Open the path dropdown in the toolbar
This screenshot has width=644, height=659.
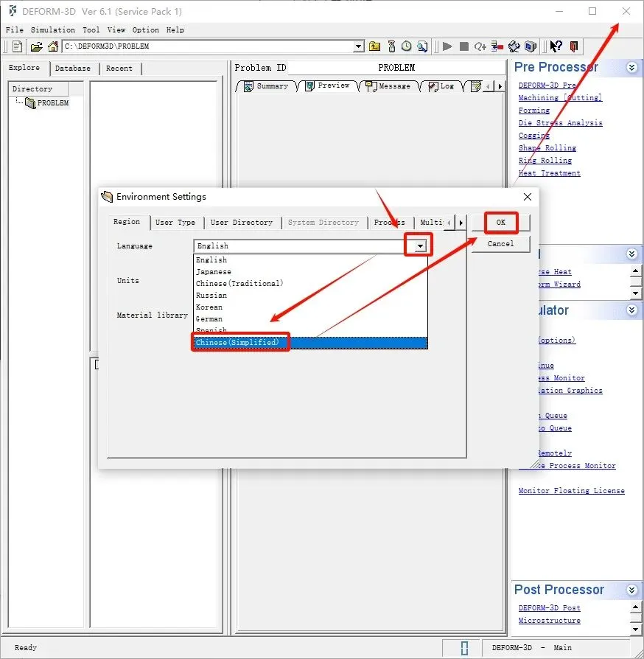point(358,46)
